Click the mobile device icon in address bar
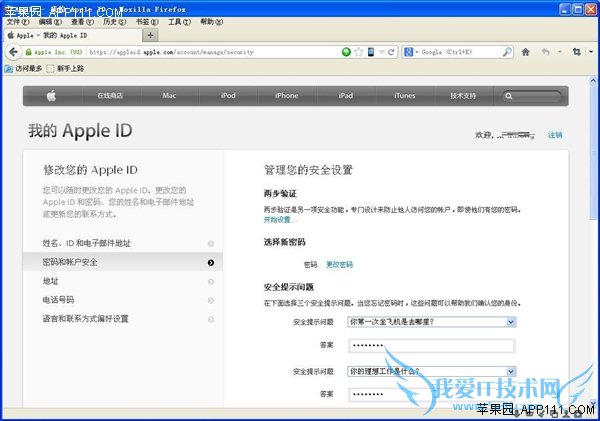Screen dimensions: 600x421 tap(370, 52)
